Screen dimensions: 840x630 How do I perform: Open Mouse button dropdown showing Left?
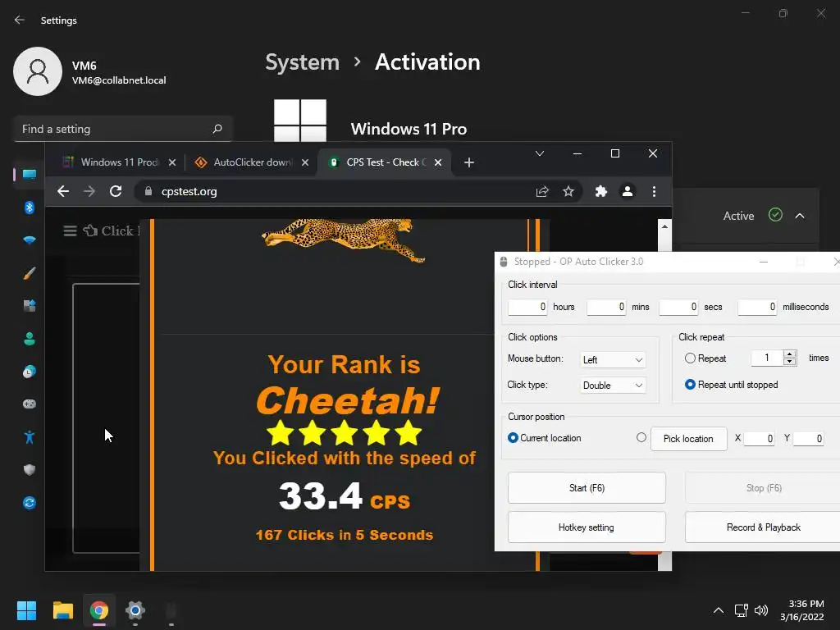(x=613, y=359)
